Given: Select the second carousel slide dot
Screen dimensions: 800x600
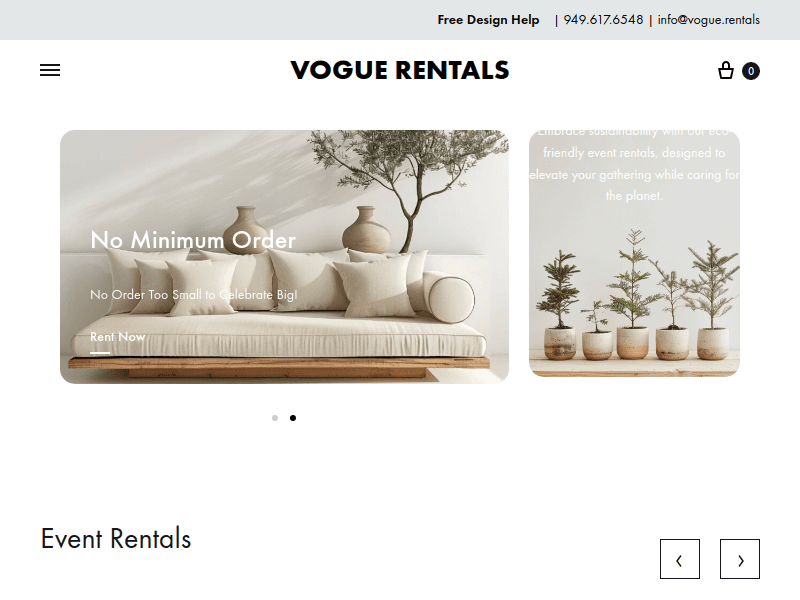Looking at the screenshot, I should 293,418.
